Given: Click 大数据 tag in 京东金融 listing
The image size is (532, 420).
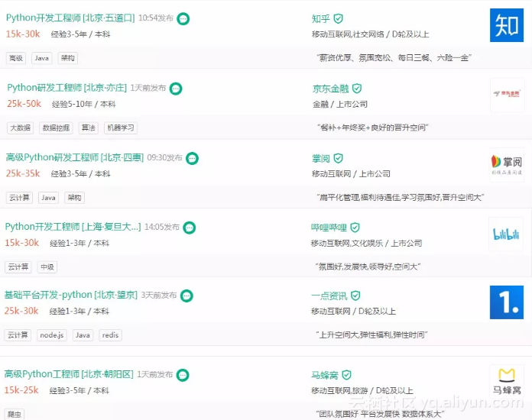Looking at the screenshot, I should (21, 128).
